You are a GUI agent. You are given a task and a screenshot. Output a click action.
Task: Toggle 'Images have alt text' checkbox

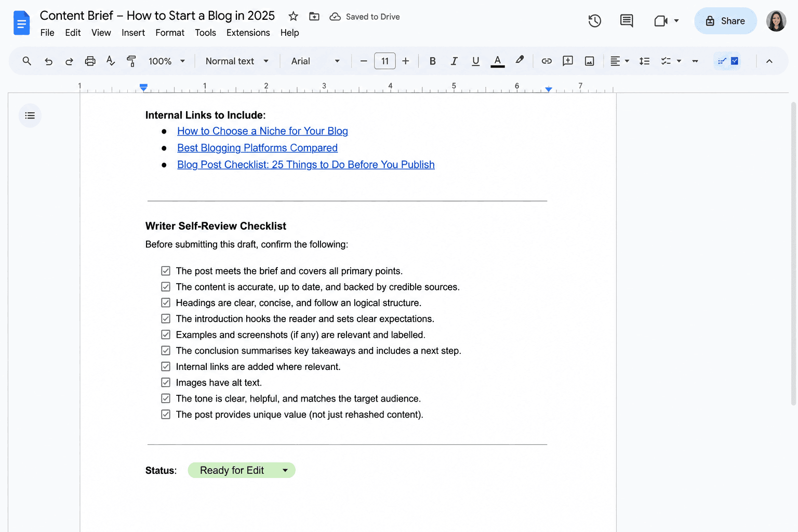(166, 382)
